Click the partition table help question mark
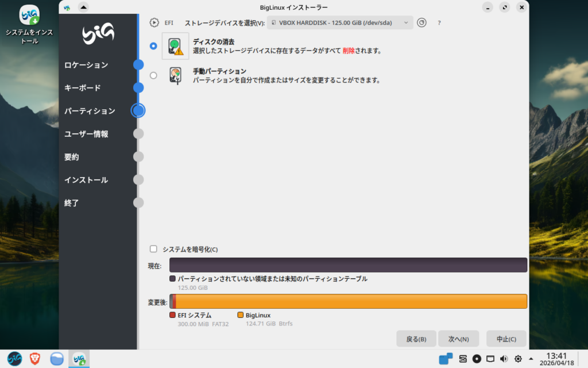Image resolution: width=588 pixels, height=368 pixels. [439, 23]
